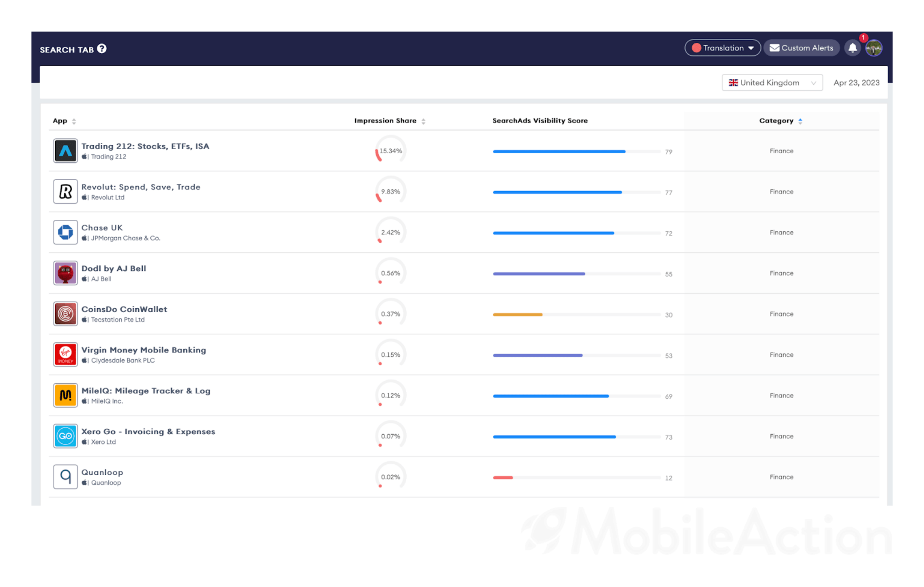
Task: Open the United Kingdom country selector
Action: point(772,83)
